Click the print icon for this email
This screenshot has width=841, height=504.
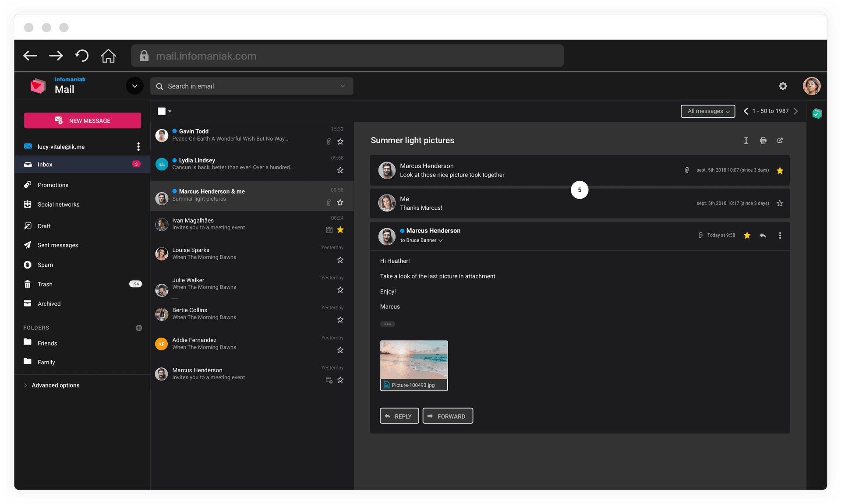tap(763, 140)
